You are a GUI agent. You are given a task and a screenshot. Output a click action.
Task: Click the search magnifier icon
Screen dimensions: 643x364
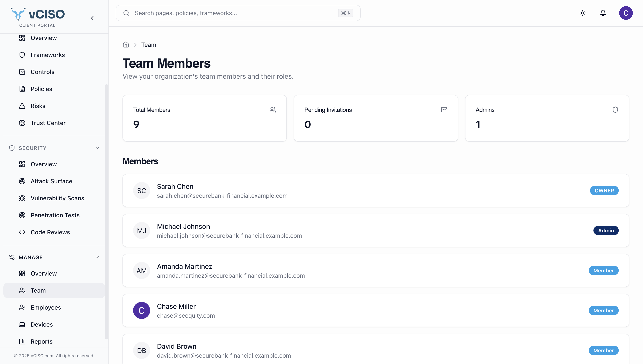point(126,13)
